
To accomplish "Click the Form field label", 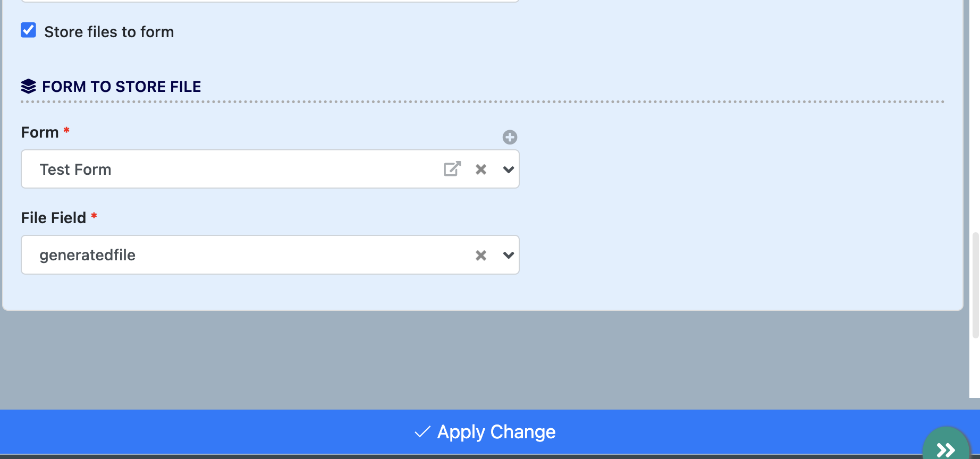I will (x=40, y=132).
